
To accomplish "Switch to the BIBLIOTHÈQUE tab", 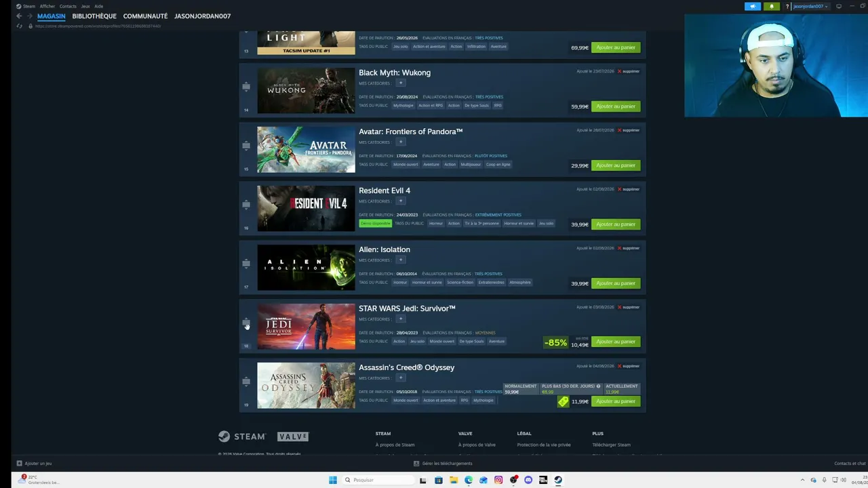I will 94,16.
